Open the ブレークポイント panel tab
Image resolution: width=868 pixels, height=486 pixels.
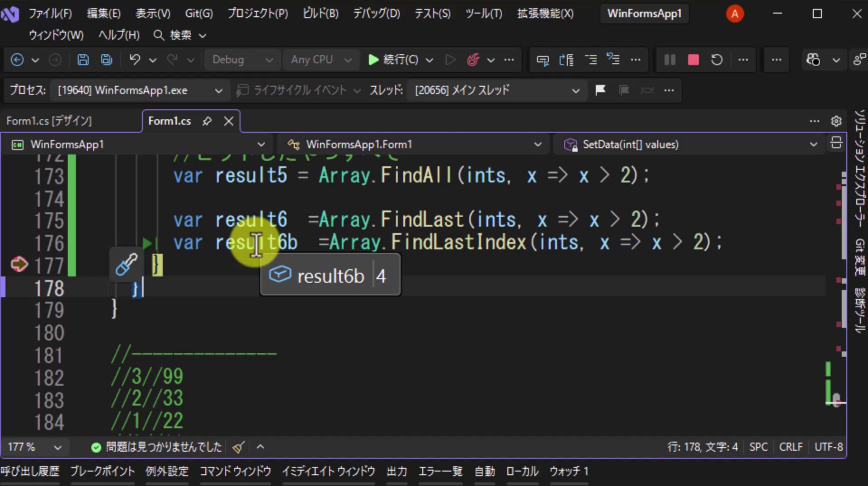click(x=103, y=472)
